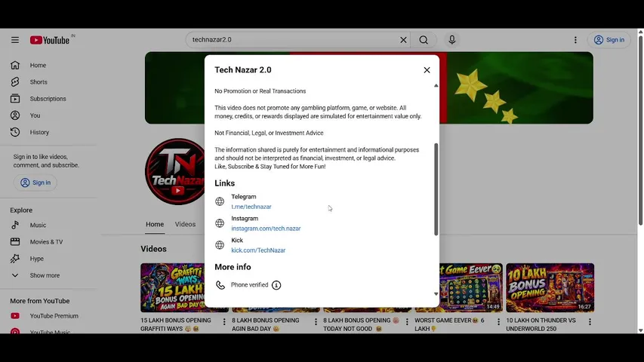Open 10 Lakh Bonus Opening thumbnail
The height and width of the screenshot is (362, 644).
click(x=550, y=287)
